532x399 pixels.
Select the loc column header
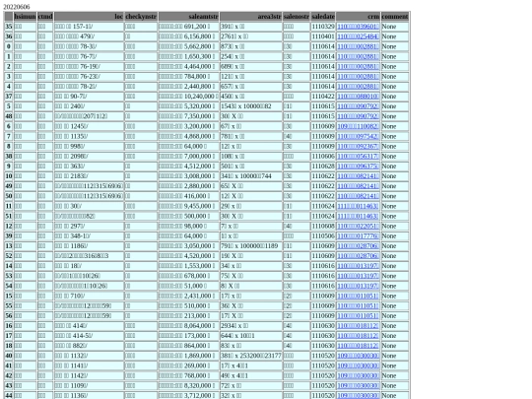[x=89, y=17]
